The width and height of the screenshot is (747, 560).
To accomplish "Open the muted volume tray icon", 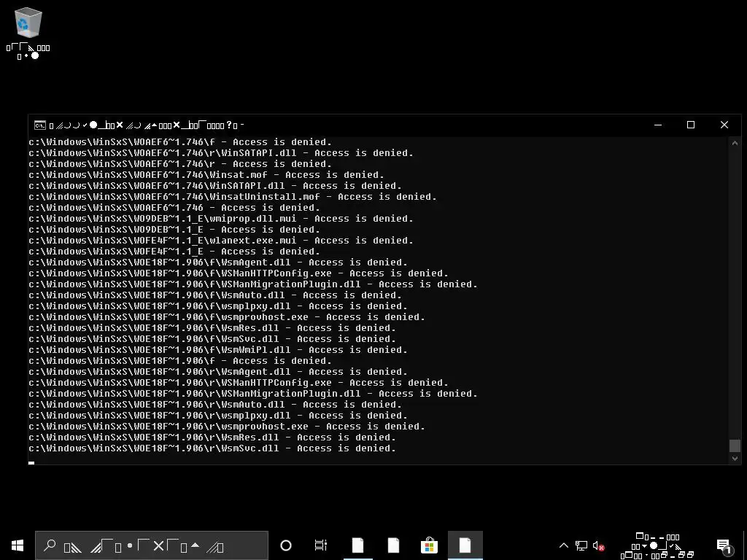I will tap(598, 545).
